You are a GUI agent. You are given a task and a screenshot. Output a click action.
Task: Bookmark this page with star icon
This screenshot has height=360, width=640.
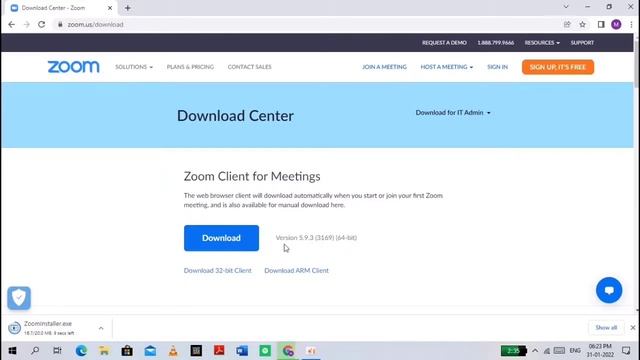tap(582, 24)
